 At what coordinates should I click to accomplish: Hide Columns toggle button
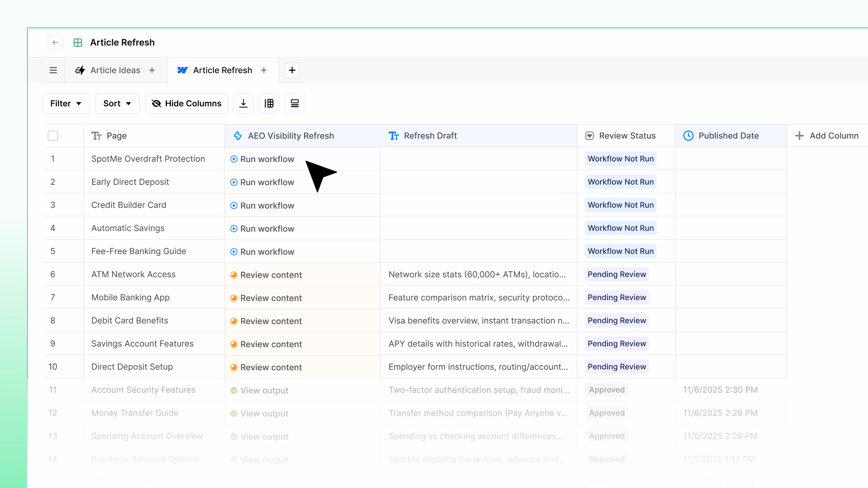pos(187,103)
